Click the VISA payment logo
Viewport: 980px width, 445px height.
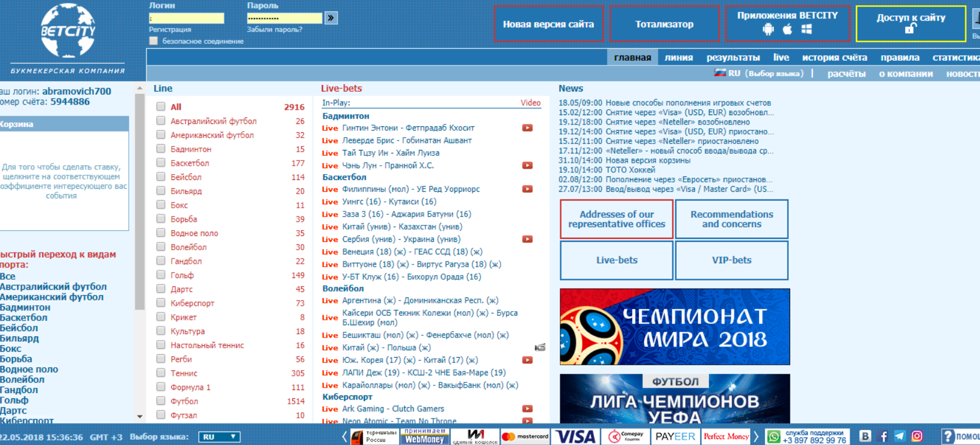click(x=576, y=437)
